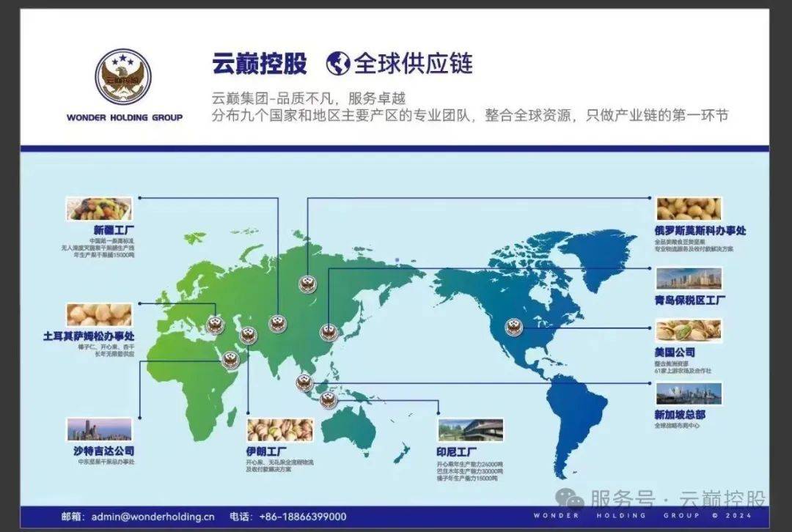
Task: Click the 云巅控股 title
Action: point(260,63)
